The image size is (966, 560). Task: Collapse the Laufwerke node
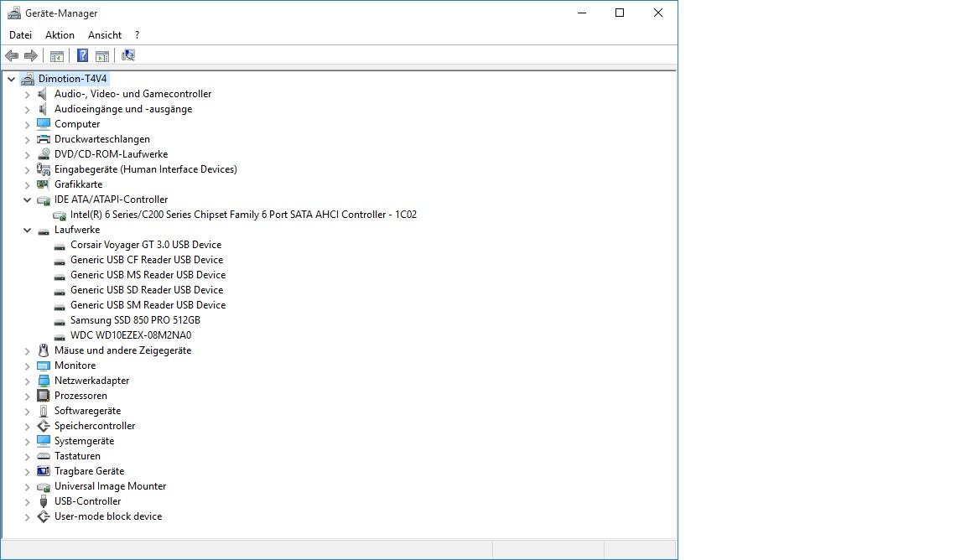point(27,230)
